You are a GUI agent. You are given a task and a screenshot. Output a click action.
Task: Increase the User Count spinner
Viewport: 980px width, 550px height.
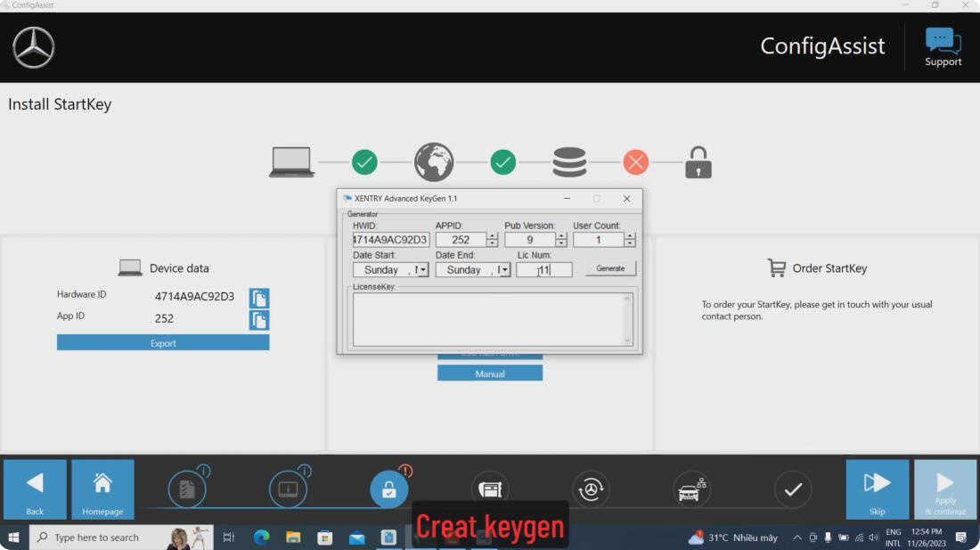[630, 236]
